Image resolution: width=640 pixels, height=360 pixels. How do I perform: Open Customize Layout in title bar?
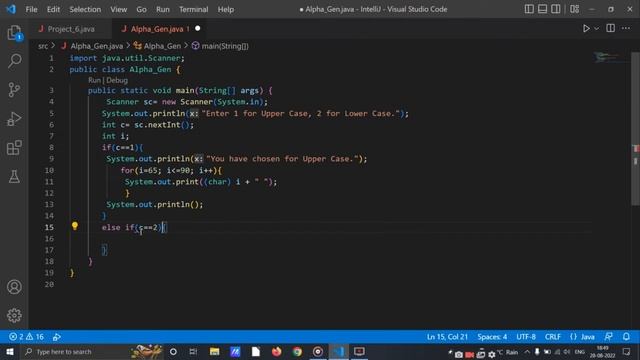click(x=575, y=9)
